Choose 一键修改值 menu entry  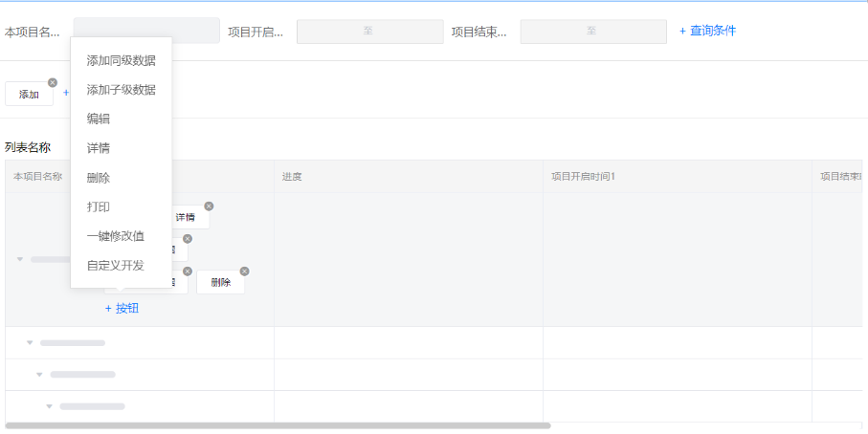115,236
